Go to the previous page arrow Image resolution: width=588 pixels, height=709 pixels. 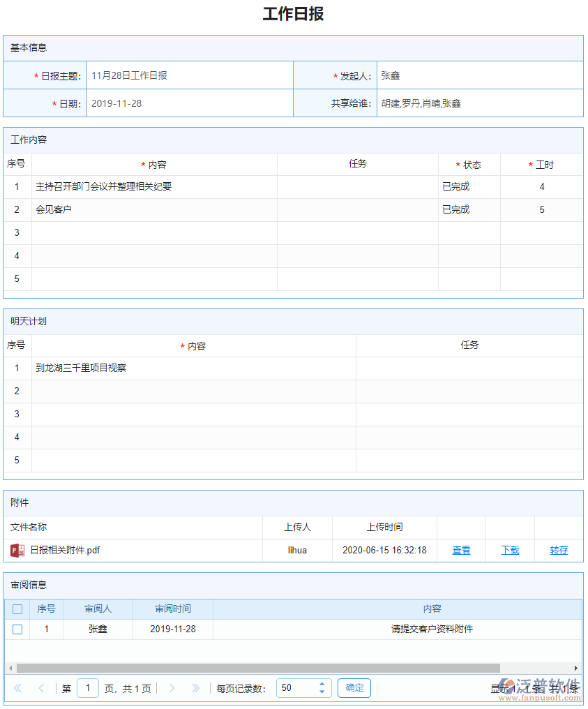coord(41,688)
